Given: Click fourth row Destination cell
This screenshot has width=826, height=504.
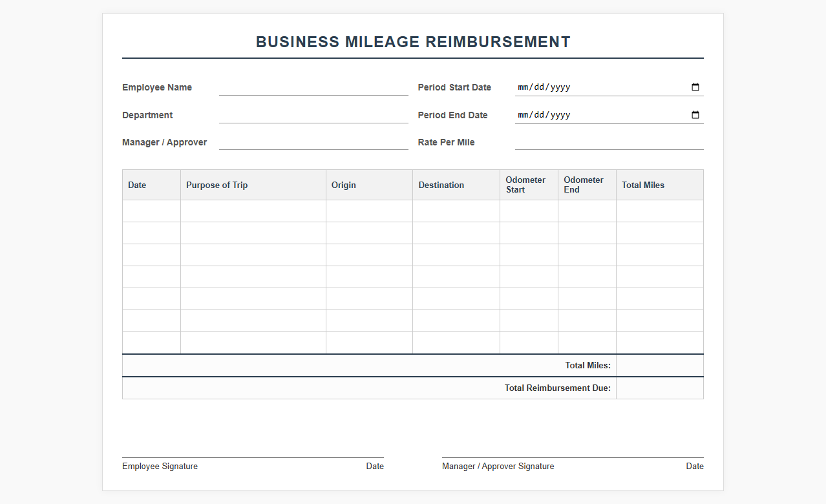Looking at the screenshot, I should pos(456,277).
